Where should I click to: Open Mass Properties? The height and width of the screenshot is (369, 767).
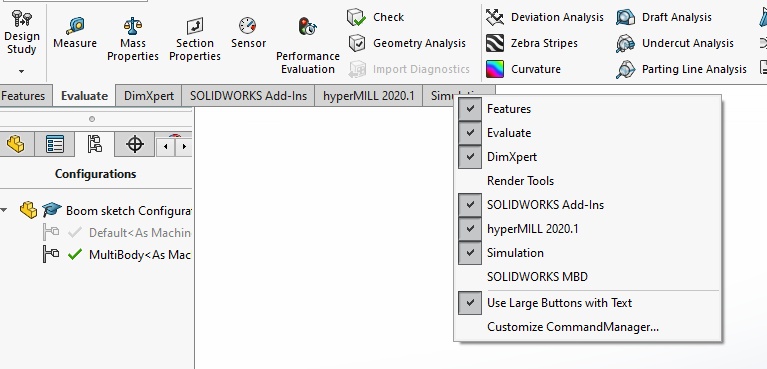(x=133, y=39)
